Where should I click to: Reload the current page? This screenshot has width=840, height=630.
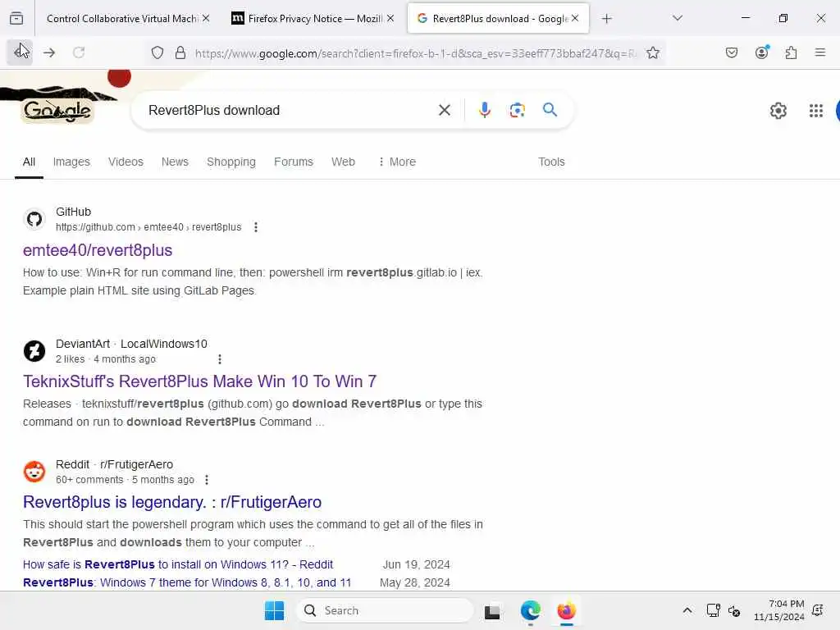pyautogui.click(x=79, y=52)
